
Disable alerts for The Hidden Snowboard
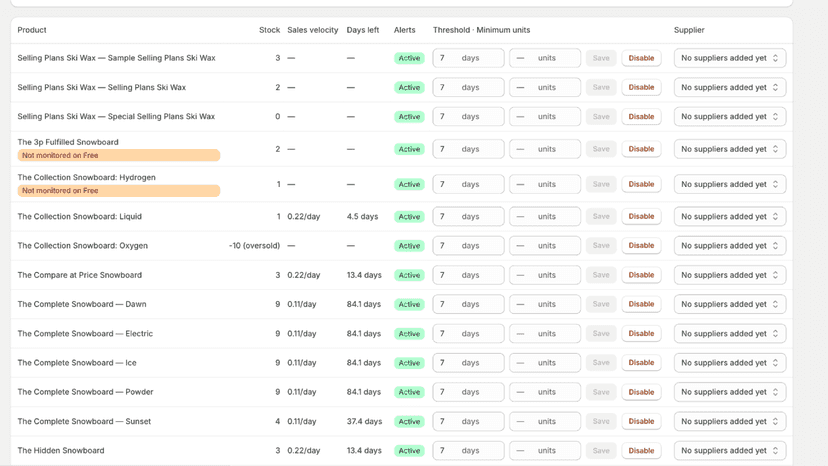[641, 451]
